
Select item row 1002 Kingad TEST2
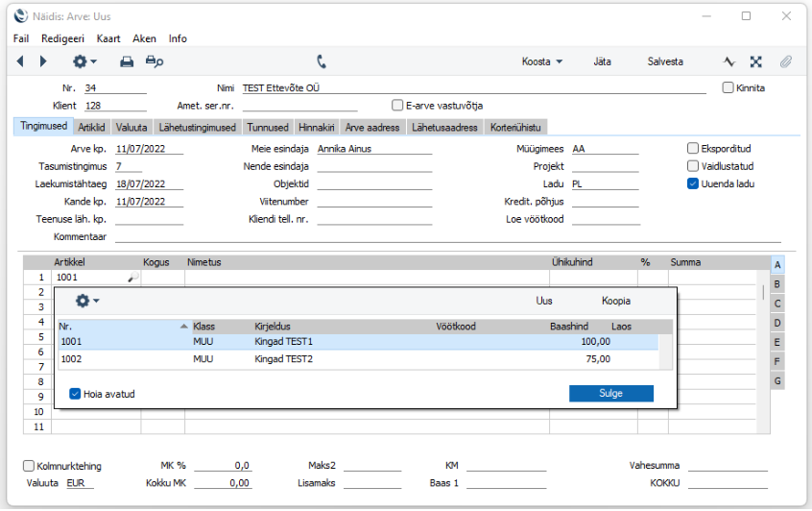point(358,359)
